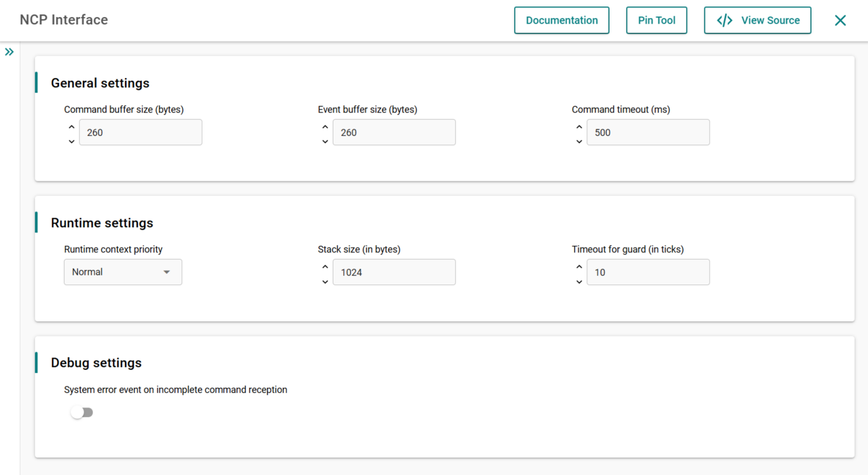Open the Documentation button

tap(562, 20)
